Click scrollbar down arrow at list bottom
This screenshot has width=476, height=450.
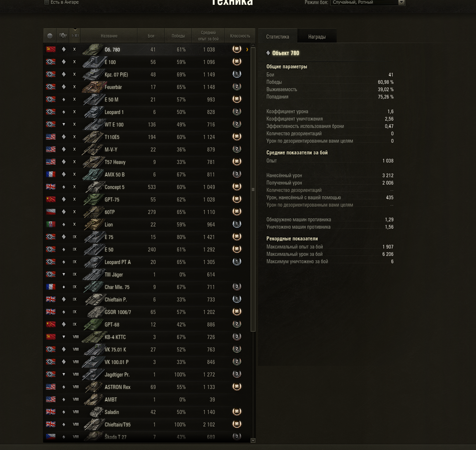click(x=253, y=440)
